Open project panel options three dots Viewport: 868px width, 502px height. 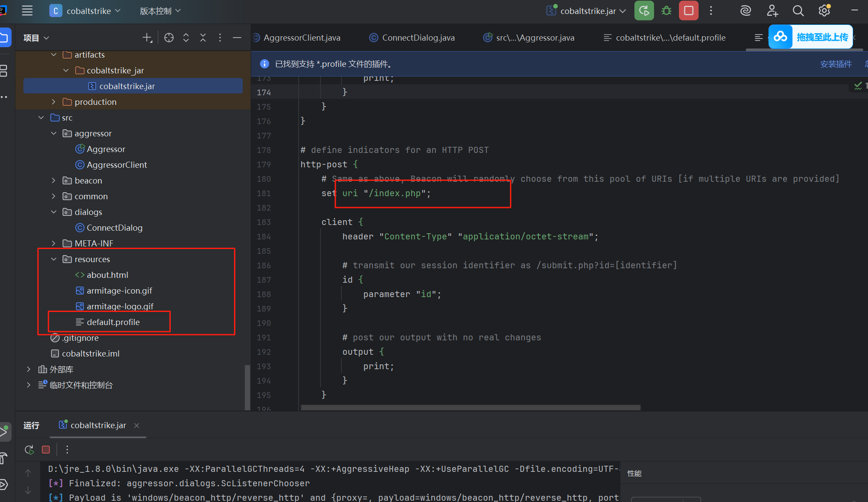click(220, 38)
